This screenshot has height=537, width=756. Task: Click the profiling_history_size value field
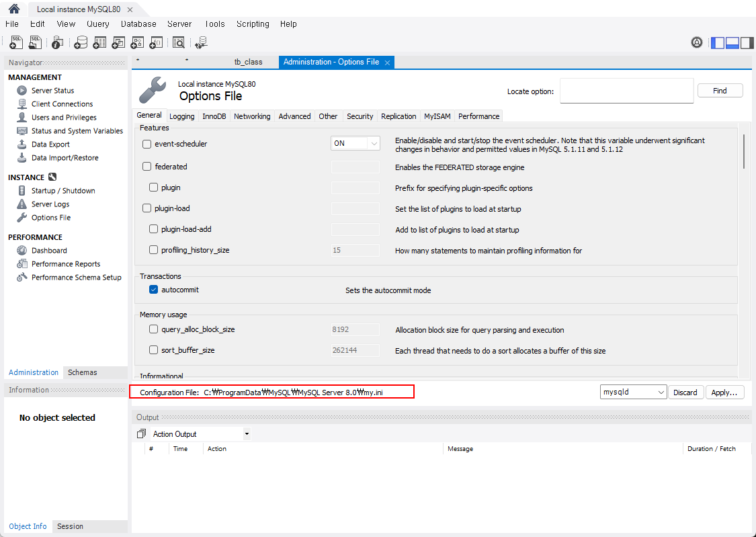point(355,250)
